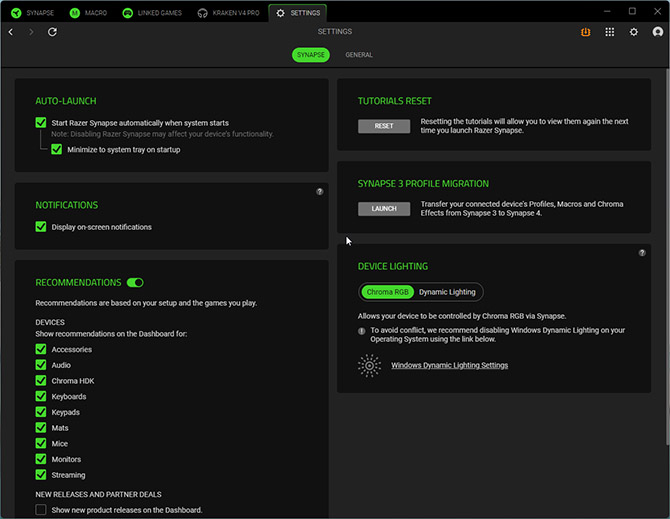Click the Auto-Launch section heading
Viewport: 670px width, 519px height.
[x=66, y=101]
